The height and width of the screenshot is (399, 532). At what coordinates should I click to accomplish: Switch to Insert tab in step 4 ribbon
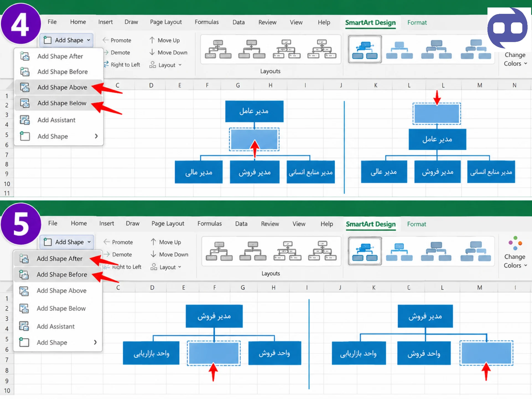(x=105, y=22)
